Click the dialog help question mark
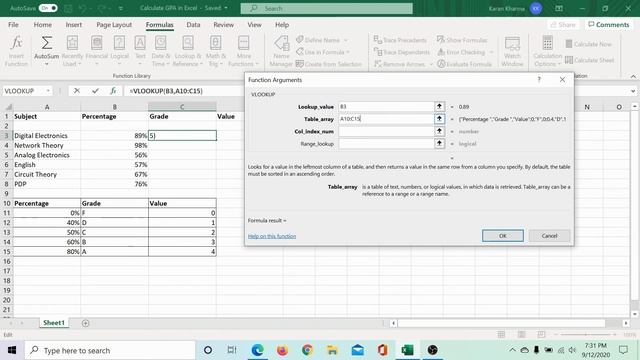640x360 pixels. (x=539, y=80)
